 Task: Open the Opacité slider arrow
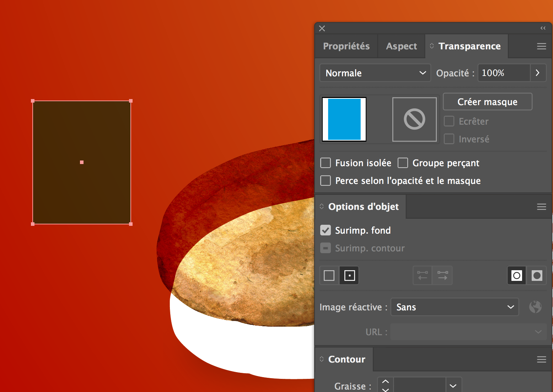tap(538, 72)
